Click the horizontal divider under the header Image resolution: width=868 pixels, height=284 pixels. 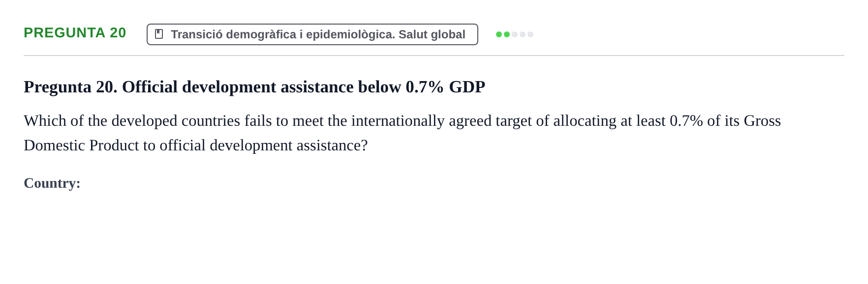coord(434,56)
